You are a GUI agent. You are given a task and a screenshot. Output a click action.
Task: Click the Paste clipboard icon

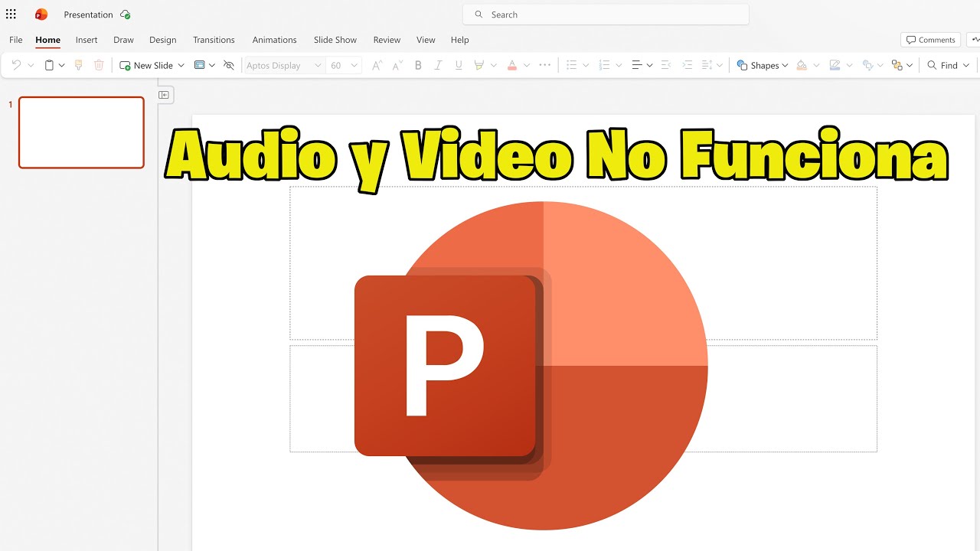(49, 65)
